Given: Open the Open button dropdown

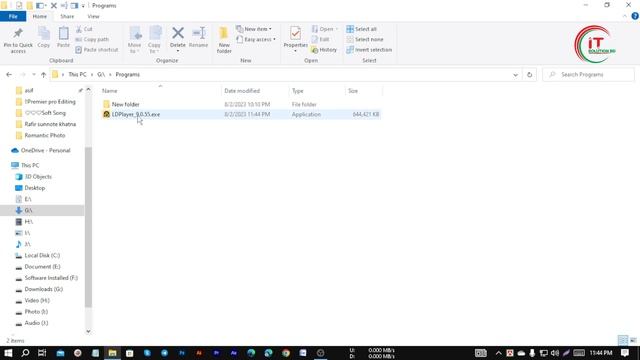Looking at the screenshot, I should pos(337,29).
